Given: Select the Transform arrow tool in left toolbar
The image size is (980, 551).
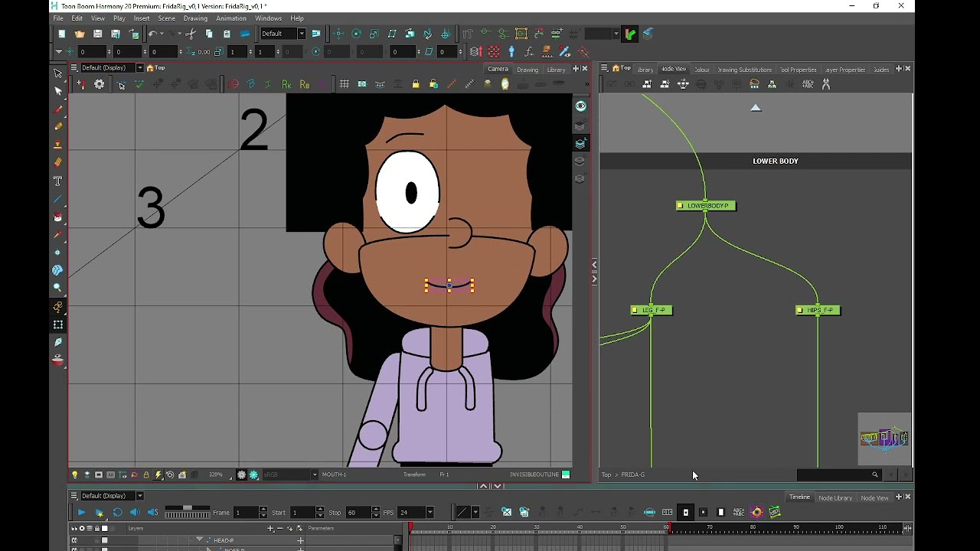Looking at the screenshot, I should coord(58,73).
